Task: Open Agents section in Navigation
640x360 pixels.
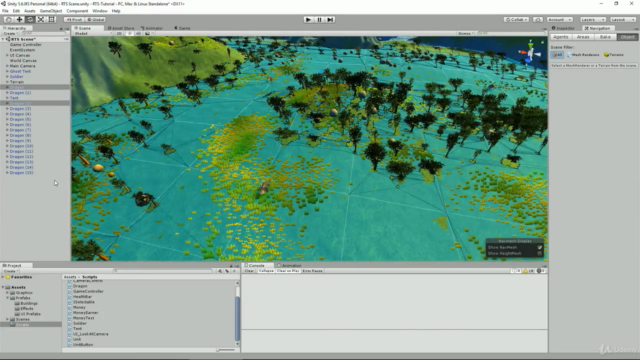Action: point(561,37)
